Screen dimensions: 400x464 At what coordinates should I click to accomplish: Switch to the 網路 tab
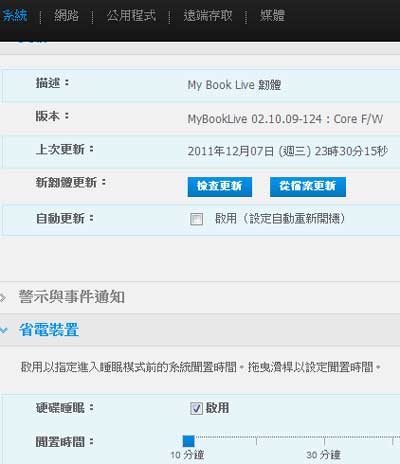[66, 16]
